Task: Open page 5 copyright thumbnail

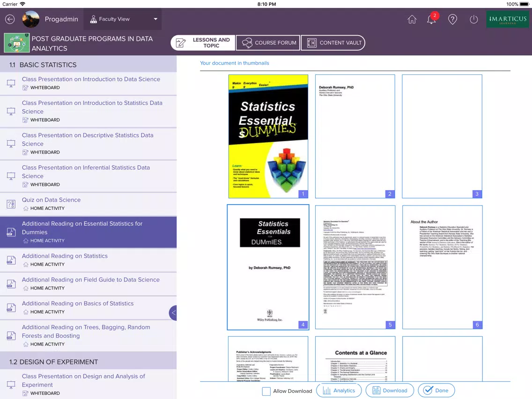Action: pos(355,267)
